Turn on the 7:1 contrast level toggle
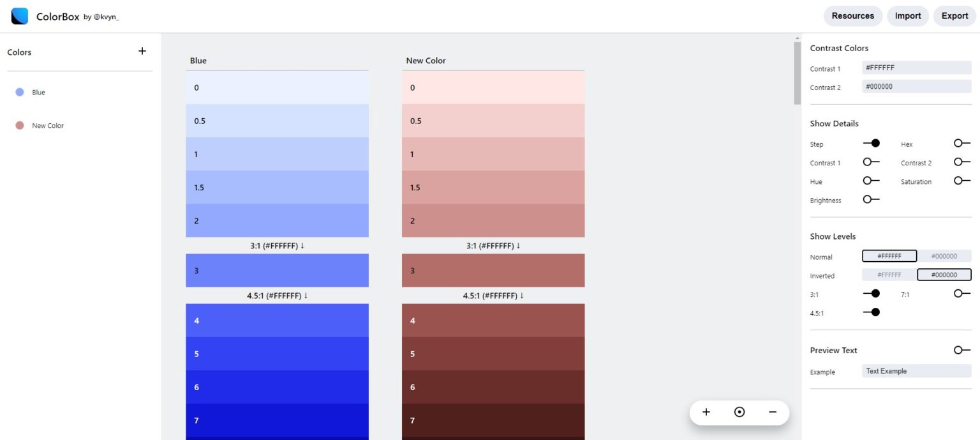This screenshot has height=440, width=980. [960, 294]
